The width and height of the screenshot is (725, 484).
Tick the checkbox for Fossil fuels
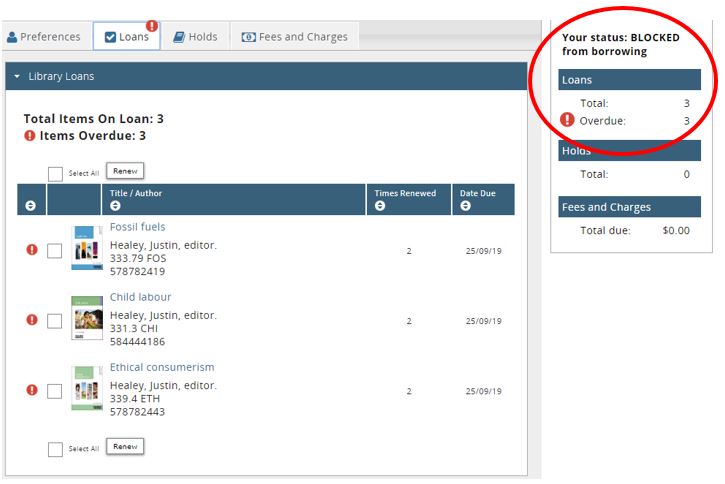click(55, 251)
